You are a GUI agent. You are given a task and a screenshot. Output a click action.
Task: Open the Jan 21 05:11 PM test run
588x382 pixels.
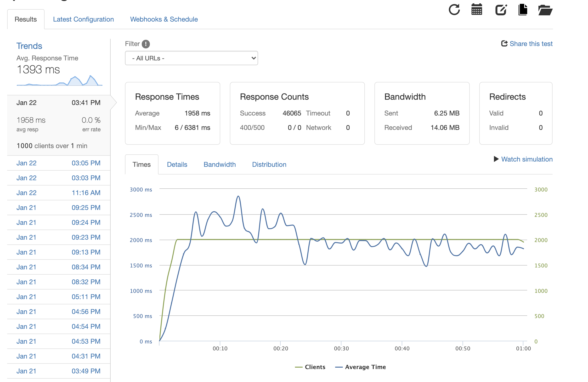click(x=59, y=296)
